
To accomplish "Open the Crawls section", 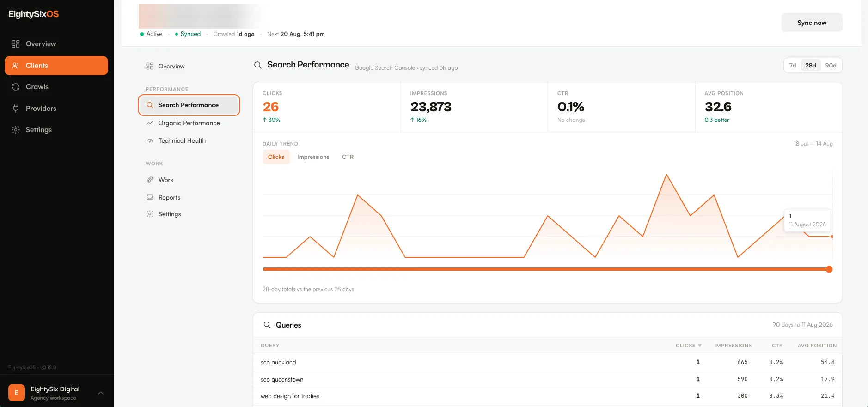I will coord(56,87).
